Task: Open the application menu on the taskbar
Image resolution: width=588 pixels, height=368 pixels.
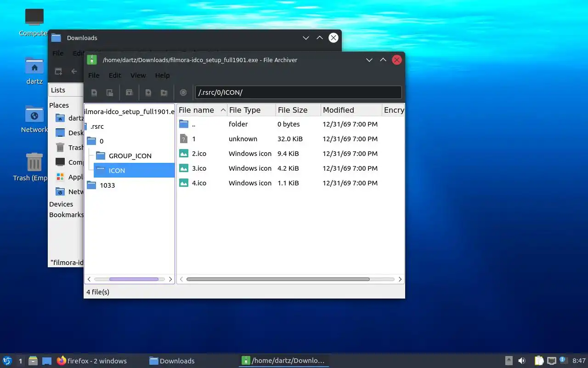Action: tap(7, 361)
